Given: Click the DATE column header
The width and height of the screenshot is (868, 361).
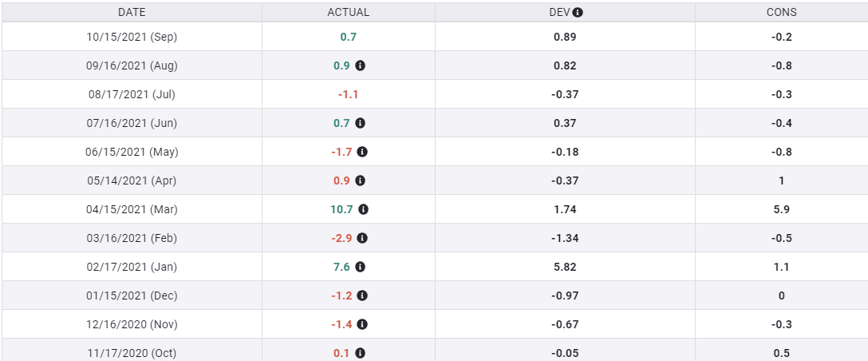Looking at the screenshot, I should coord(132,12).
